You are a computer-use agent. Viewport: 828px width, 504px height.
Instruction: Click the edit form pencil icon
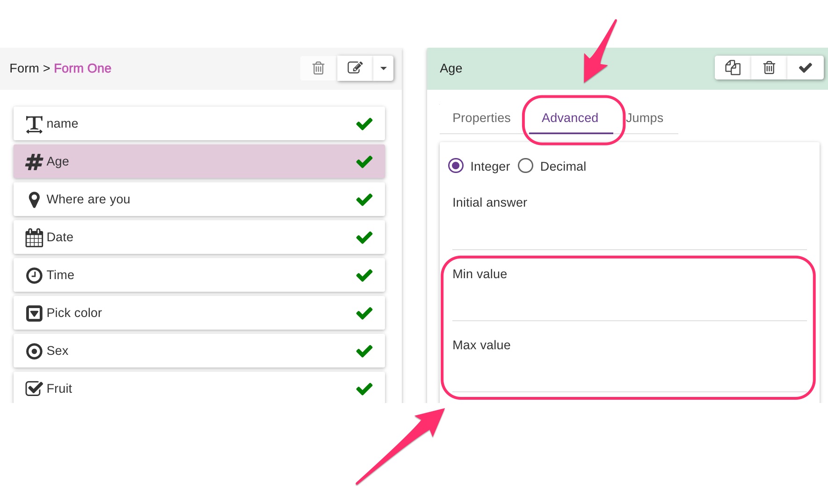click(x=355, y=68)
